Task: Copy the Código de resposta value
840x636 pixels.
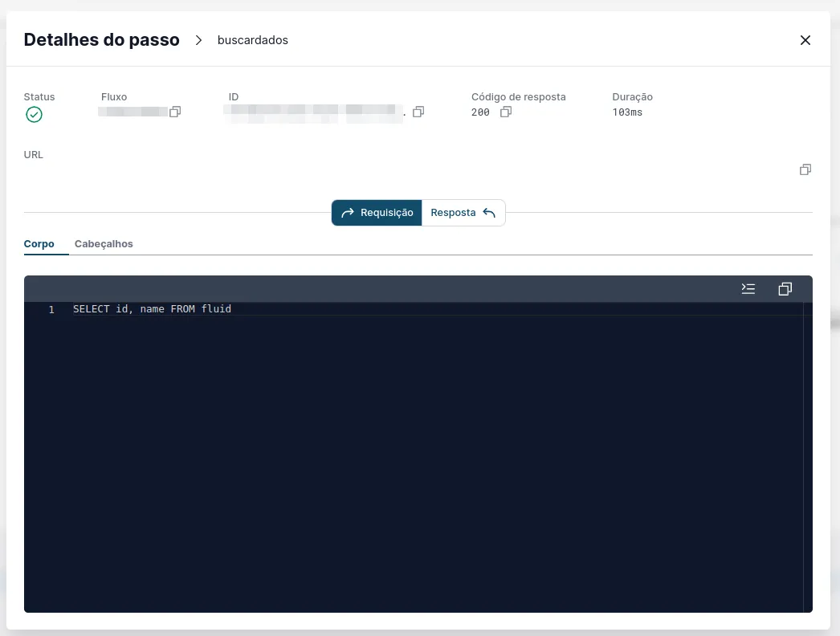Action: [x=506, y=112]
